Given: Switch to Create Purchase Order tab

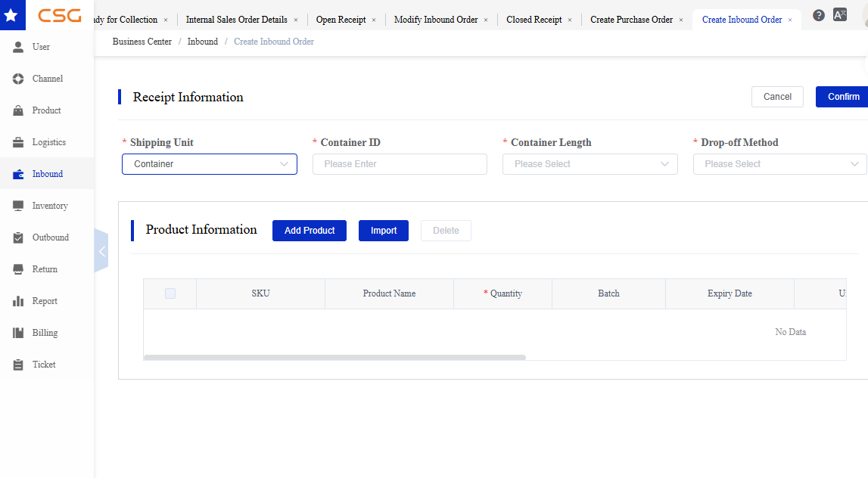Looking at the screenshot, I should tap(632, 20).
